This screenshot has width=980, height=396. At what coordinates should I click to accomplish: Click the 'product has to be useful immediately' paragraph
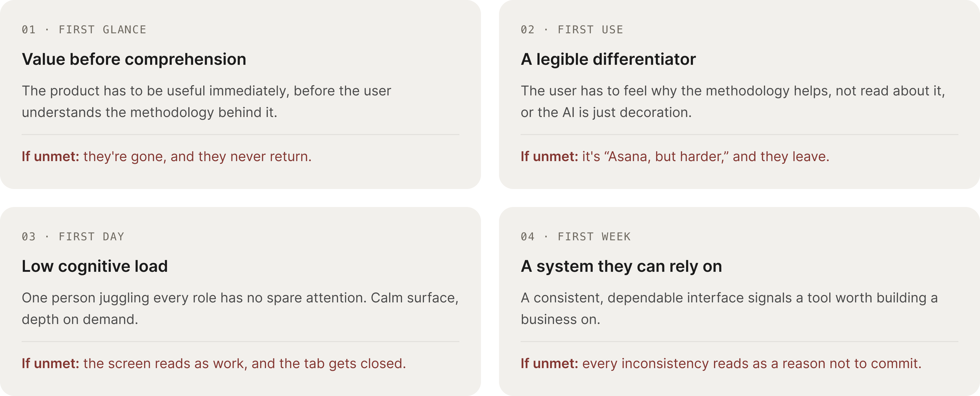pos(206,101)
